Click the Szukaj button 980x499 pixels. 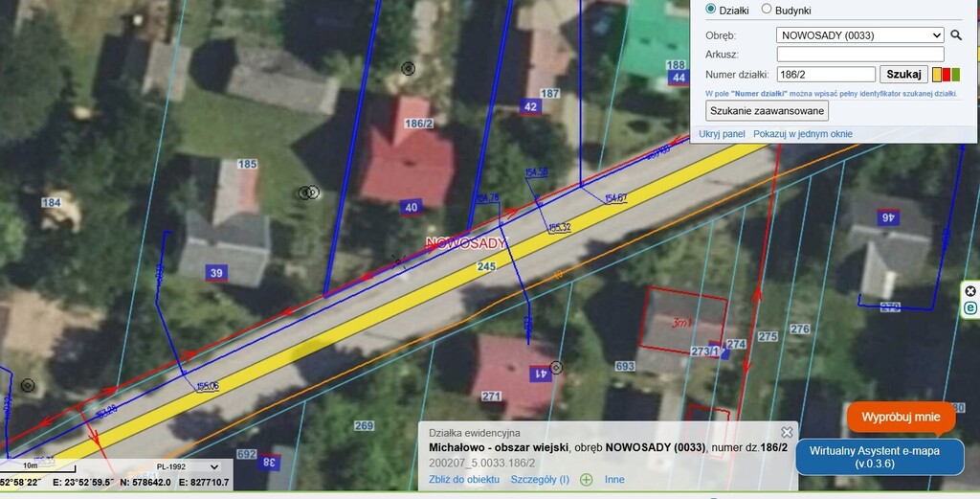click(x=903, y=74)
